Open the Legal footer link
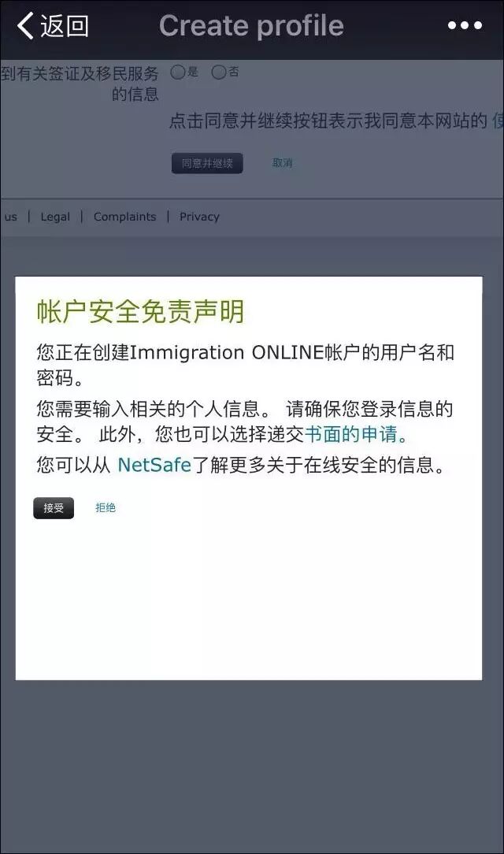 55,217
